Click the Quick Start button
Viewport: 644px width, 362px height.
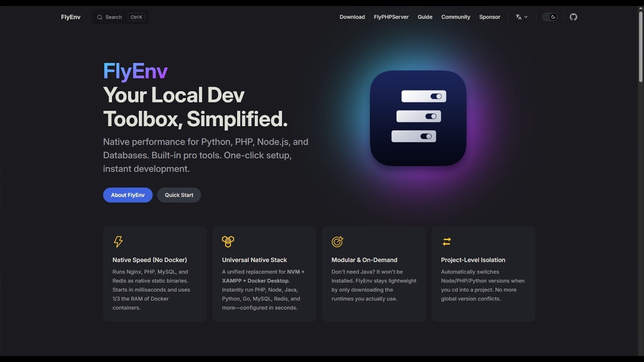coord(179,195)
